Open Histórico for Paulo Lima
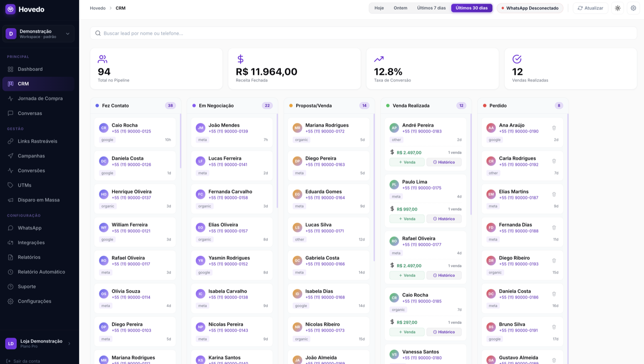 [x=444, y=219]
